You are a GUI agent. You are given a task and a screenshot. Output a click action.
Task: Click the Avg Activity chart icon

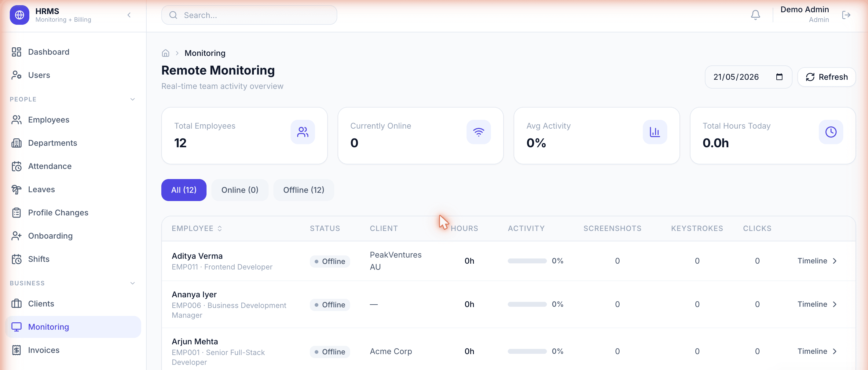pos(655,132)
